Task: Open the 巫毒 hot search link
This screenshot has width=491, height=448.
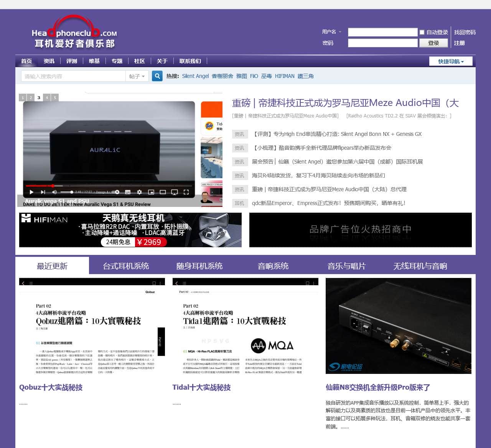Action: point(267,76)
